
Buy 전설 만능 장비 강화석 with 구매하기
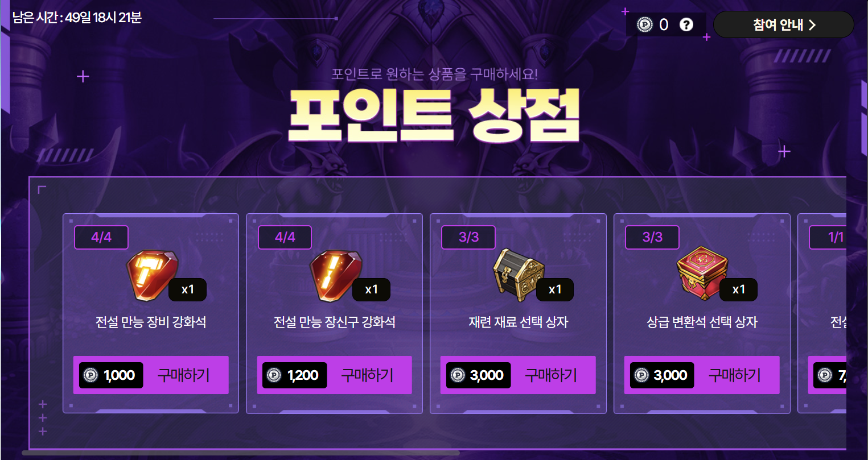click(x=184, y=375)
